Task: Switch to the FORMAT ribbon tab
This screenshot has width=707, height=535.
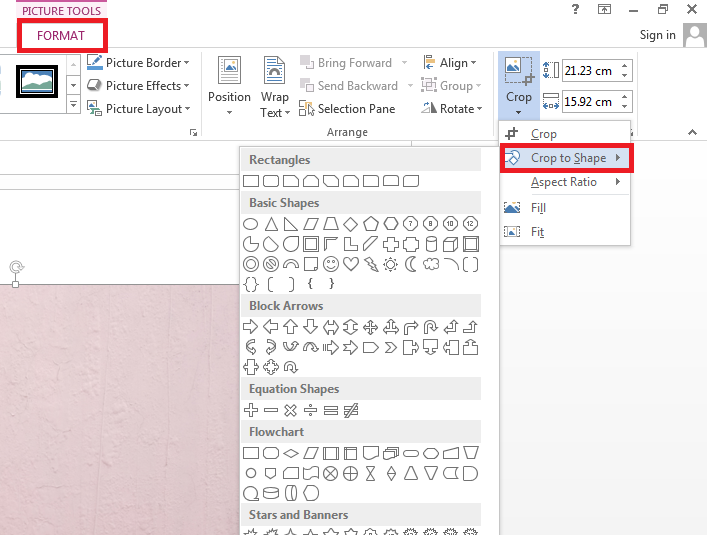Action: coord(61,35)
